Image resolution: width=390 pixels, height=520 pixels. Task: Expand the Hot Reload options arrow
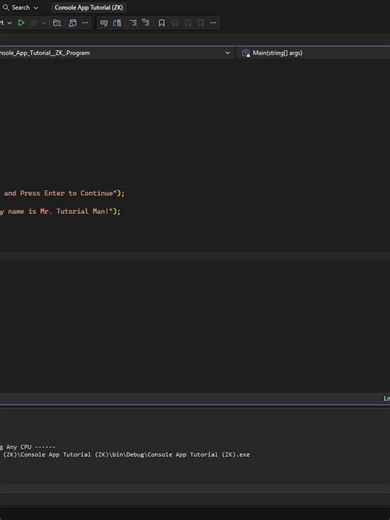(44, 23)
